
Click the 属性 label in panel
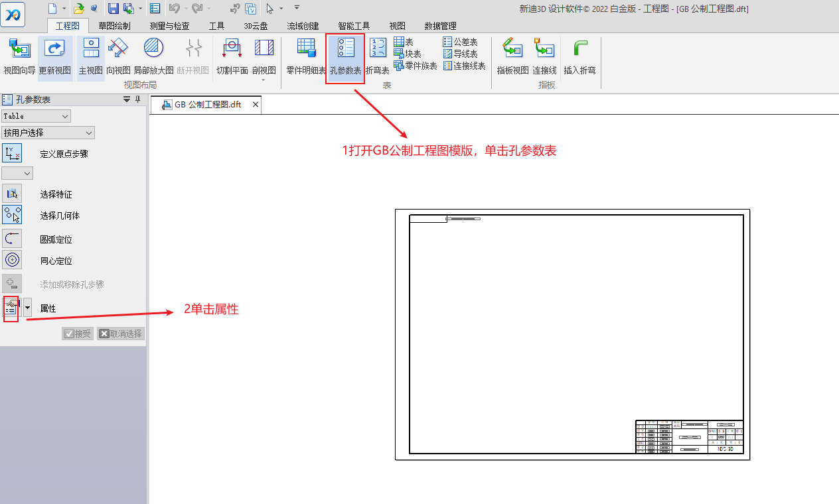pos(48,308)
